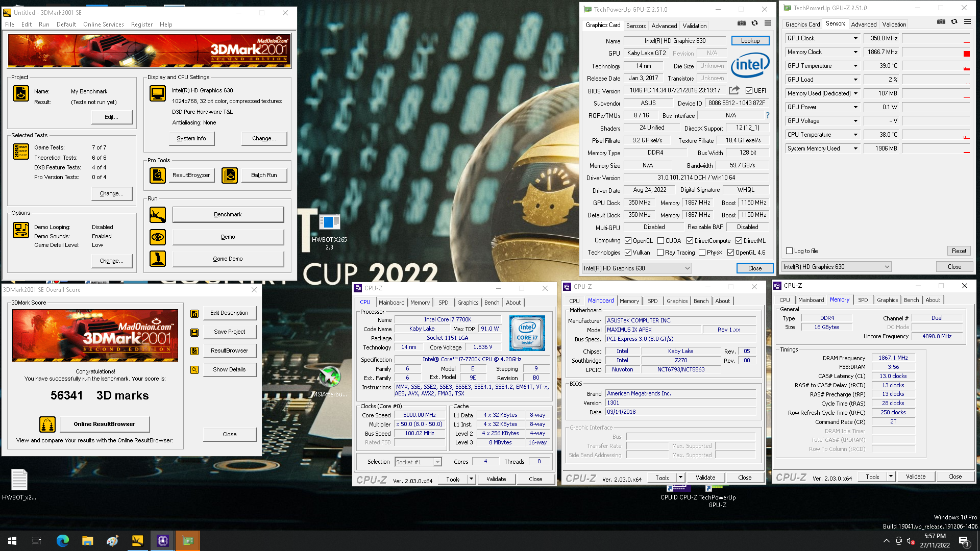Screen dimensions: 980x551
Task: Open Microsoft Edge from the taskbar
Action: pyautogui.click(x=62, y=541)
